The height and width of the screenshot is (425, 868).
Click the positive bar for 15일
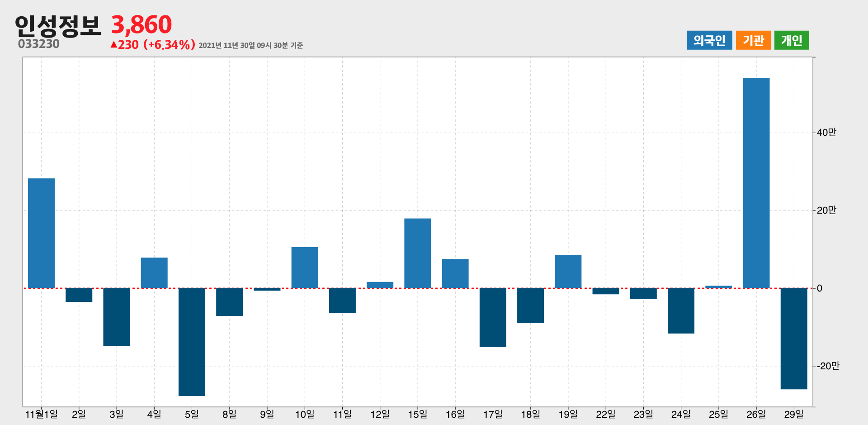click(418, 253)
